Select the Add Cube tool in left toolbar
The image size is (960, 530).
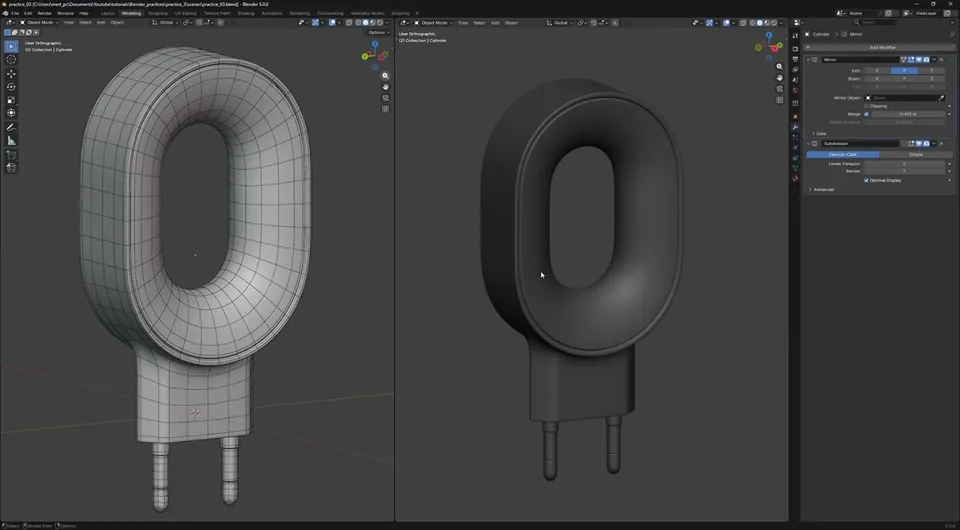point(11,155)
